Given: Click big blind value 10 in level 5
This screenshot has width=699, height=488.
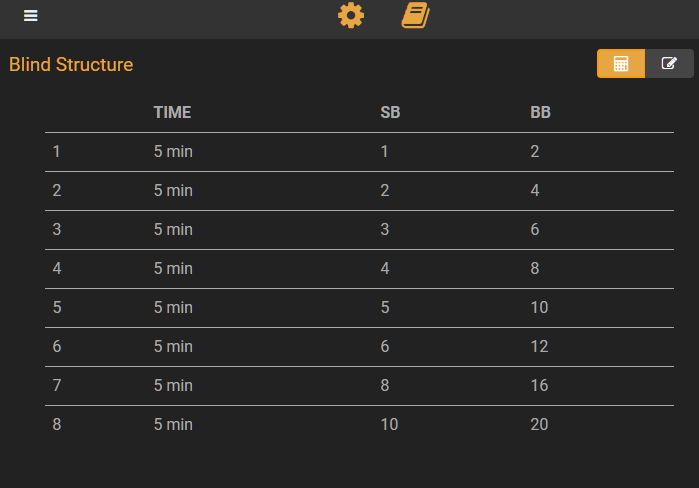Looking at the screenshot, I should click(x=539, y=308).
